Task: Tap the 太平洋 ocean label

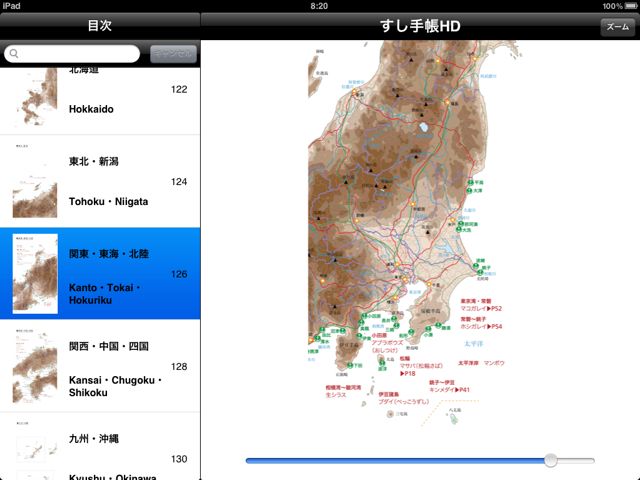Action: pyautogui.click(x=473, y=344)
